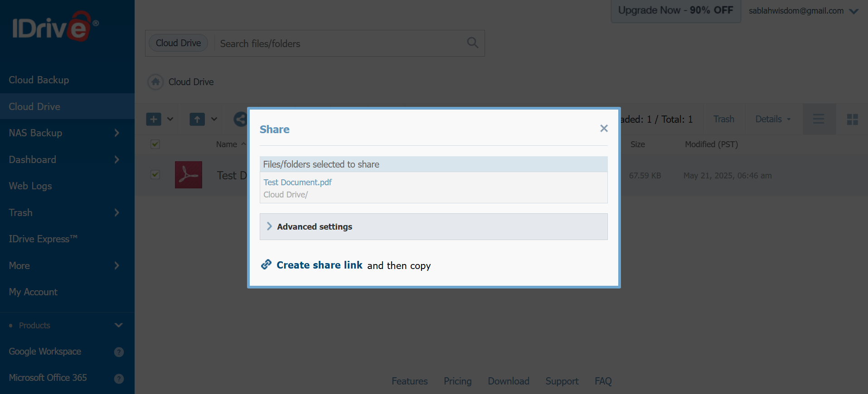Open Dashboard sidebar item

(x=33, y=159)
